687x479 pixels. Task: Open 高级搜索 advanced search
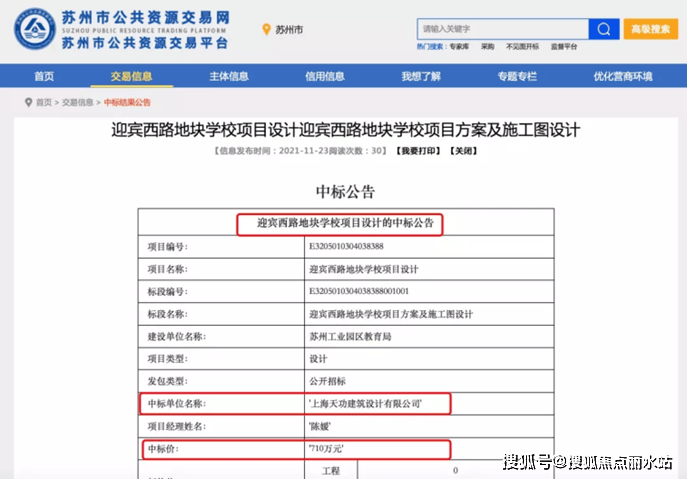tap(651, 29)
